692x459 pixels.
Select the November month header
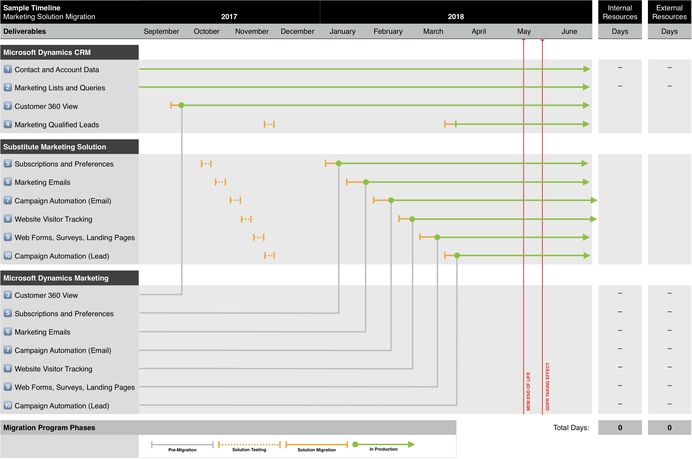click(x=252, y=31)
